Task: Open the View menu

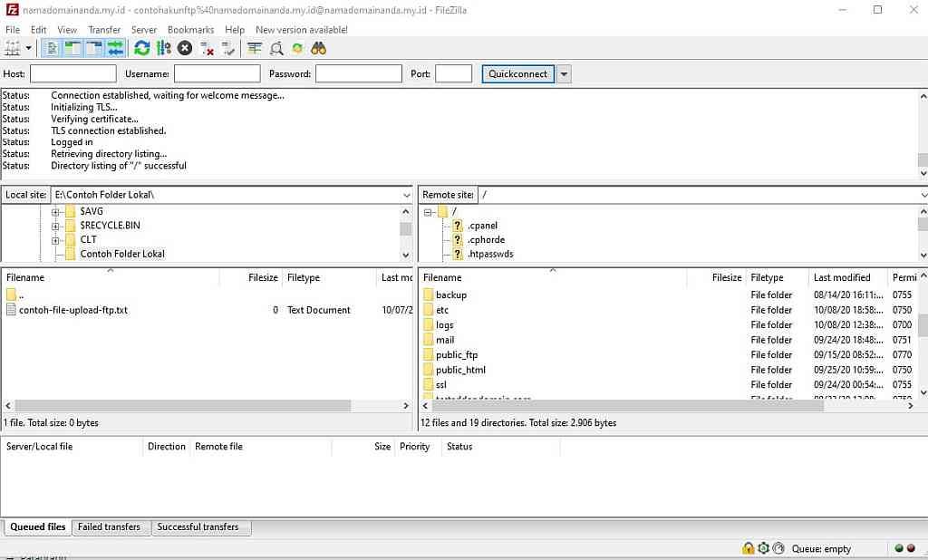Action: pos(67,30)
